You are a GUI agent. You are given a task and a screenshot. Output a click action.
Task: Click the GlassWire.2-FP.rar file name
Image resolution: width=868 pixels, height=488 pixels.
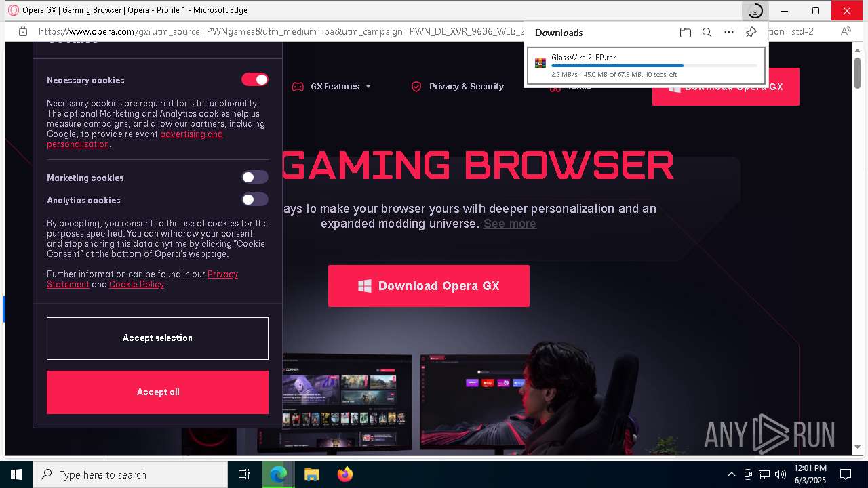[x=583, y=58]
